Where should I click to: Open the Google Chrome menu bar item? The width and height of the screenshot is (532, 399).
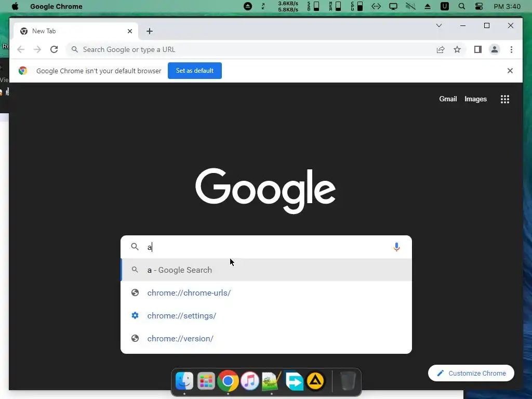tap(56, 6)
